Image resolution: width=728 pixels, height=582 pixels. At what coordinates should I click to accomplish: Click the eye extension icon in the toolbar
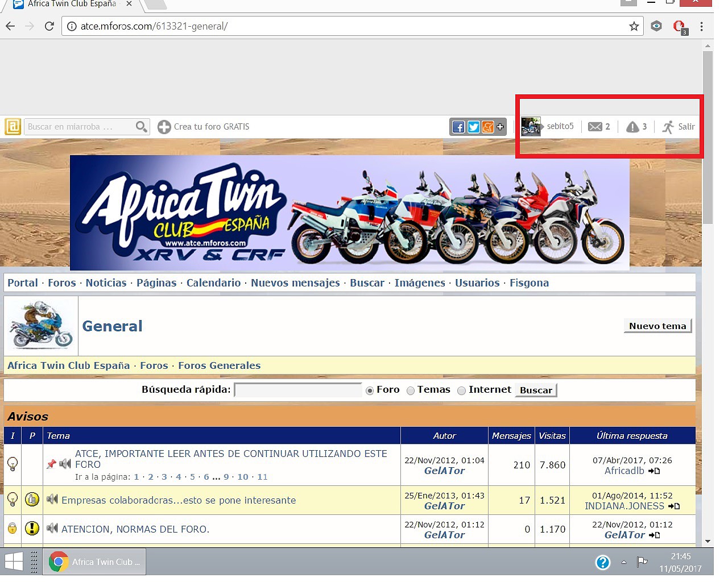point(656,26)
